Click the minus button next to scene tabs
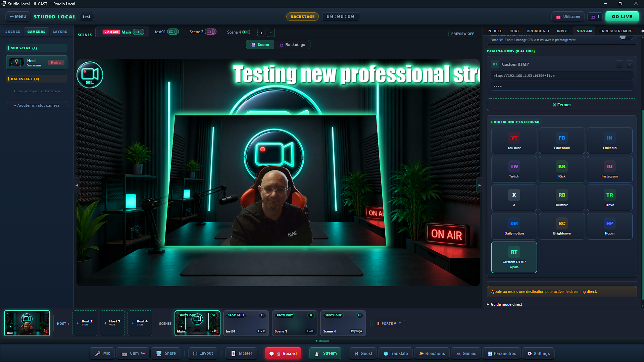 271,33
